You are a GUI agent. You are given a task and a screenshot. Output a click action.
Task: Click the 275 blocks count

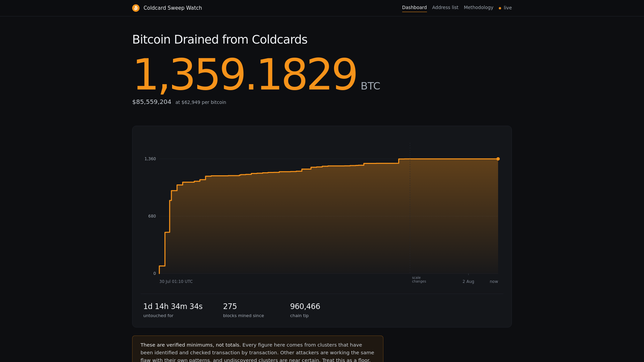(x=230, y=307)
